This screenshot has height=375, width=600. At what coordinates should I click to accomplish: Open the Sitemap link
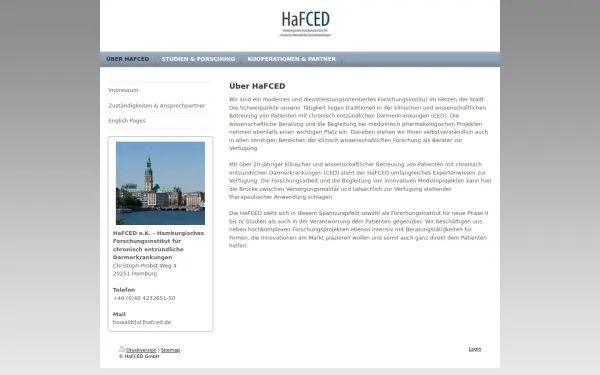(x=170, y=350)
